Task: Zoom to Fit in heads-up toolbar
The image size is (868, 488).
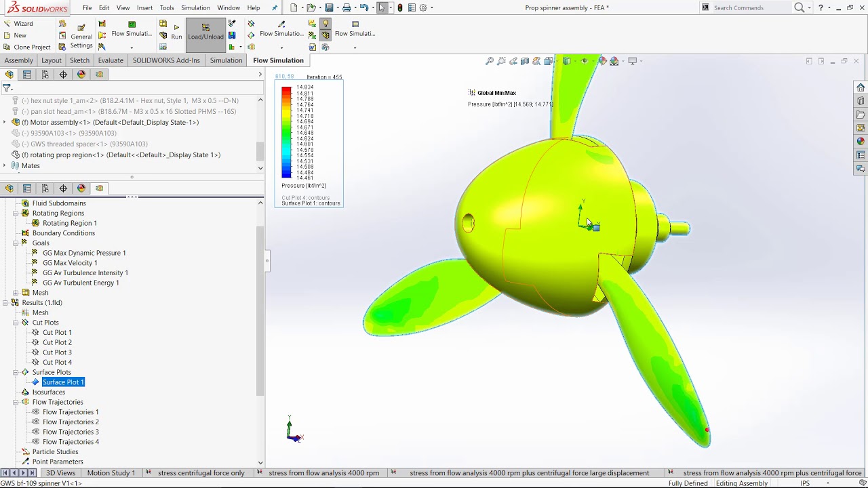Action: coord(490,61)
